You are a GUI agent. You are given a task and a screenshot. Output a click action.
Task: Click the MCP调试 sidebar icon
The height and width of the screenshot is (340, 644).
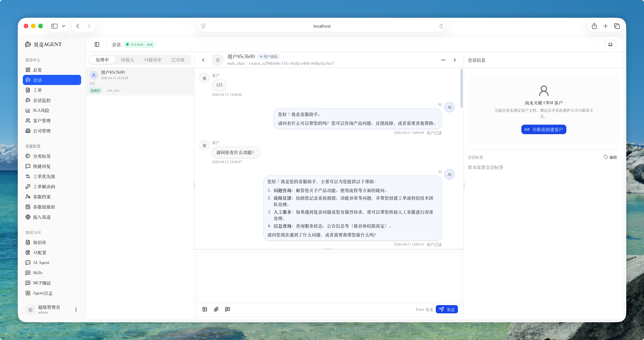coord(28,283)
